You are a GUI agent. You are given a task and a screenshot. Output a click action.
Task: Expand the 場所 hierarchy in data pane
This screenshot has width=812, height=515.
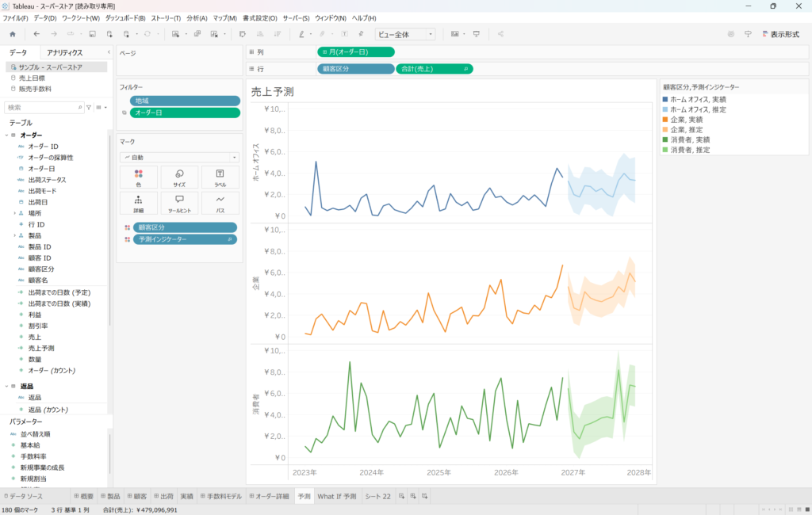coord(14,213)
